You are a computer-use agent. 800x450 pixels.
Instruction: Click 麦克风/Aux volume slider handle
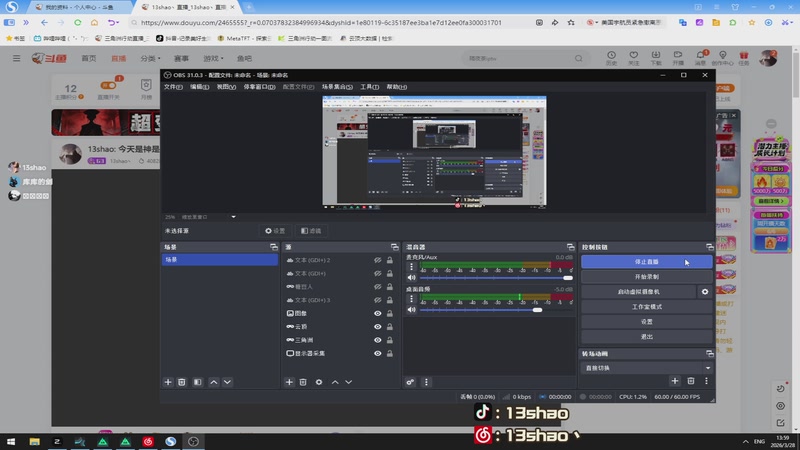tap(568, 278)
